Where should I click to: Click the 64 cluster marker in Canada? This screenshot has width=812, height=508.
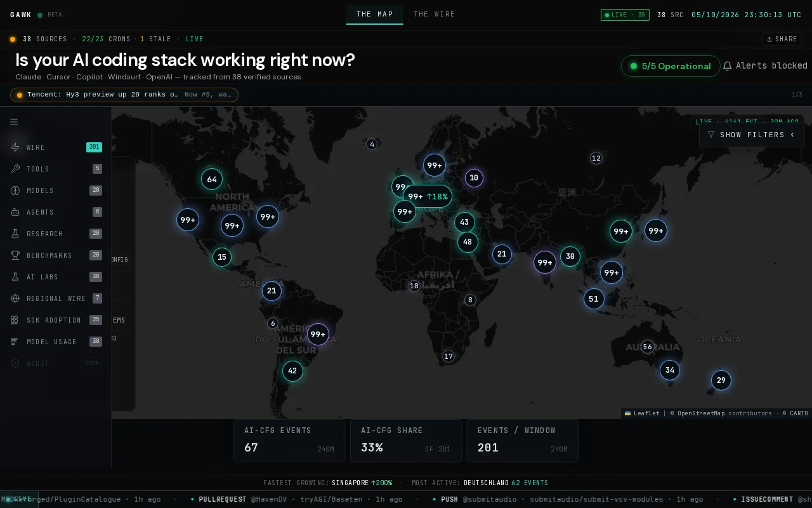tap(212, 179)
